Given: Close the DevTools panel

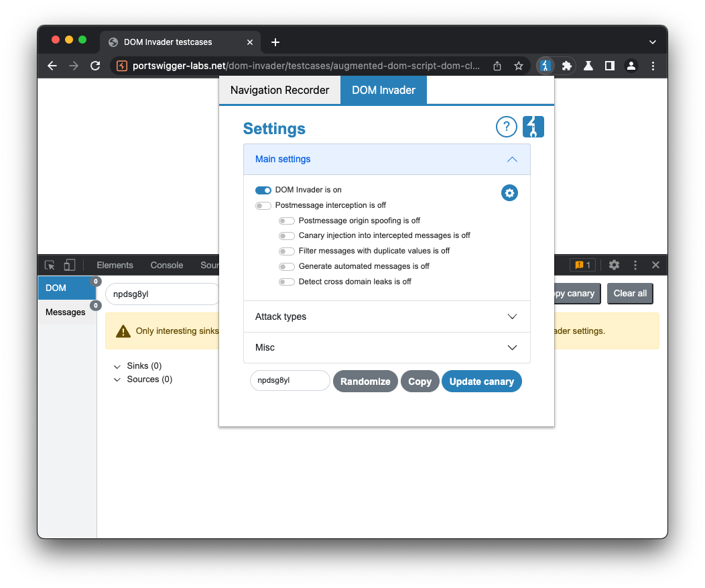Looking at the screenshot, I should coord(655,266).
